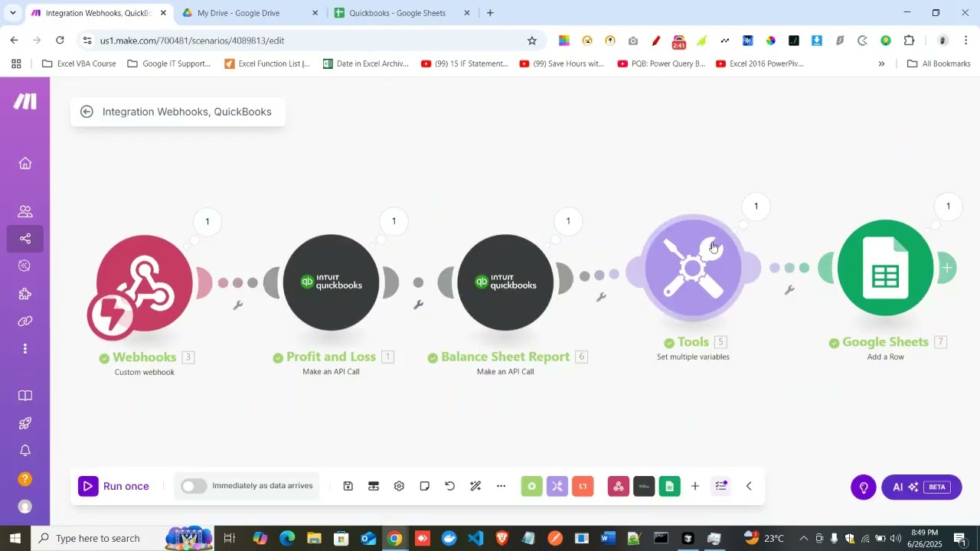Screen dimensions: 980x551
Task: Open Resource hub book icon in sidebar
Action: [x=25, y=396]
